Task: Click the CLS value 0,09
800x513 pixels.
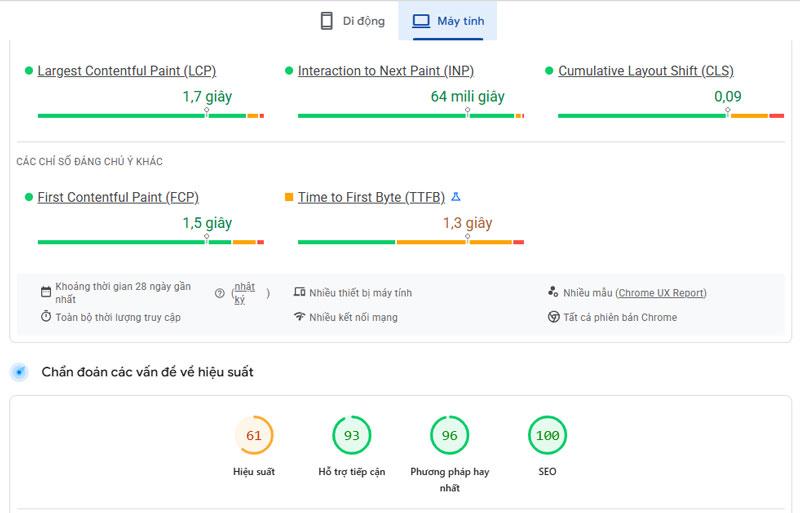Action: click(728, 96)
